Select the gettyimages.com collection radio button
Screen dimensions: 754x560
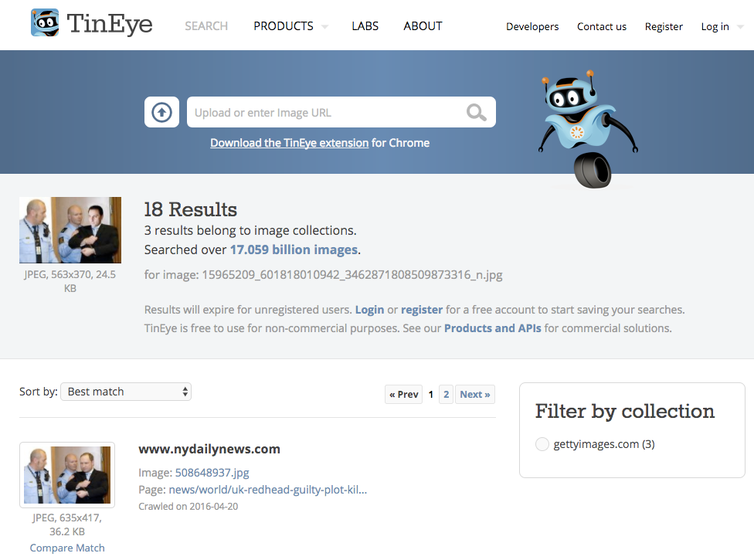tap(542, 444)
